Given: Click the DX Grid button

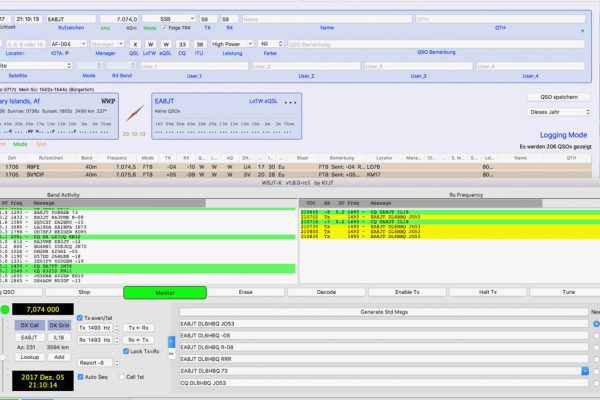Looking at the screenshot, I should [59, 325].
